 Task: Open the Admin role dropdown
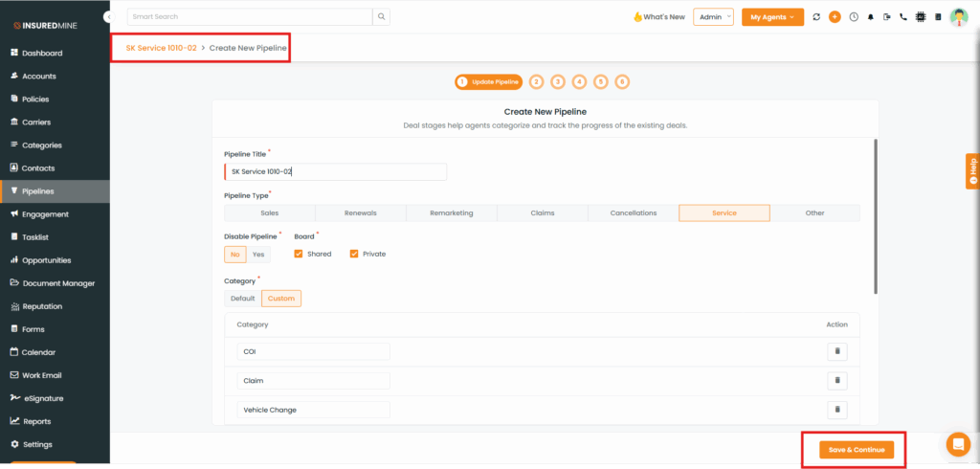pos(713,17)
